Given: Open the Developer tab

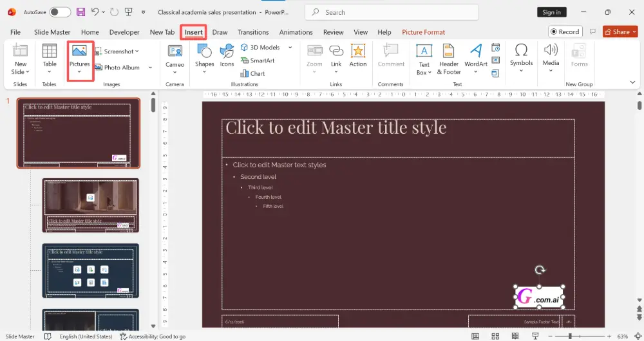Looking at the screenshot, I should tap(124, 32).
